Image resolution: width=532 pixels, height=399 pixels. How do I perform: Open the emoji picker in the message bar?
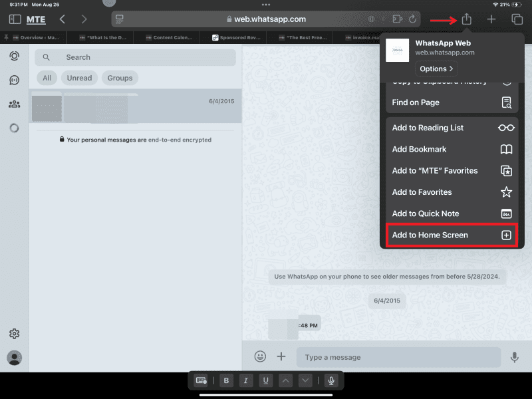click(x=259, y=356)
